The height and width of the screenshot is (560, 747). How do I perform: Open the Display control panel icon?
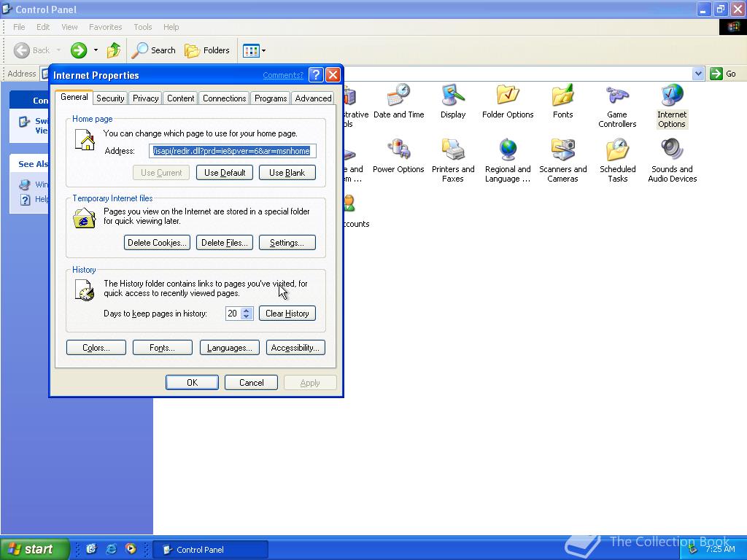(452, 101)
